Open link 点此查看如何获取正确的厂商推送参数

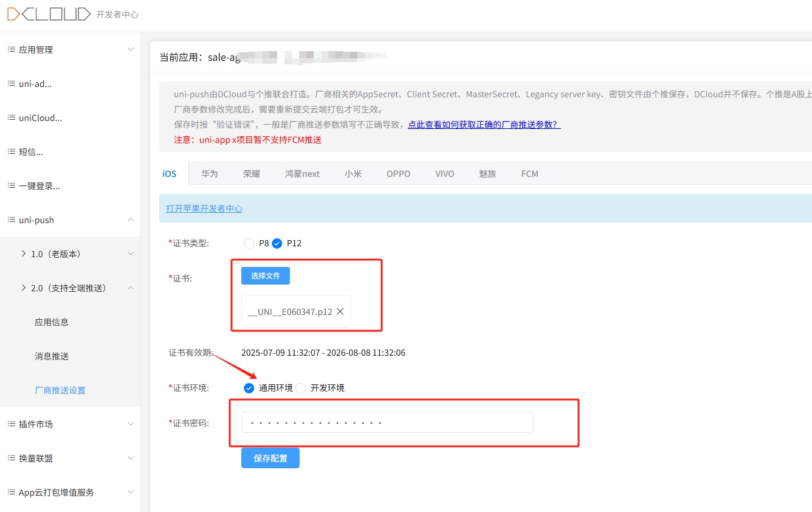484,125
